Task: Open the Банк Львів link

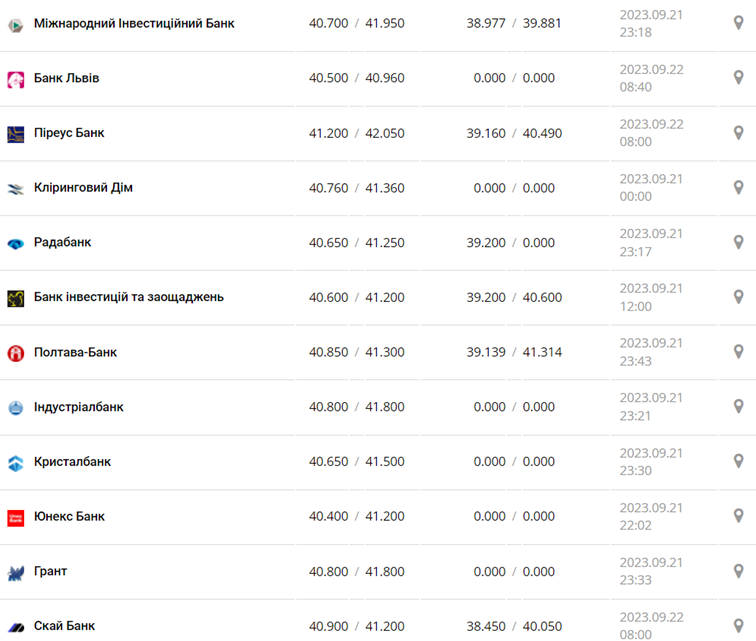Action: click(66, 78)
